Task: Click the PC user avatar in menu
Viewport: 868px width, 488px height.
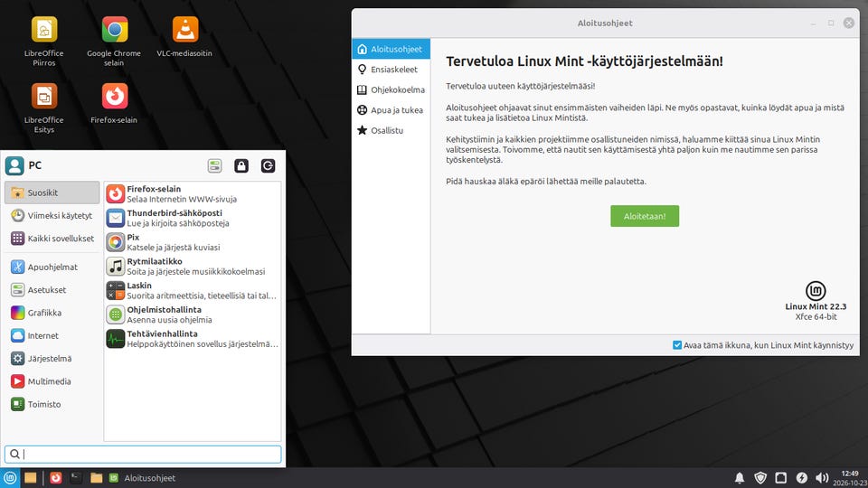Action: point(14,165)
